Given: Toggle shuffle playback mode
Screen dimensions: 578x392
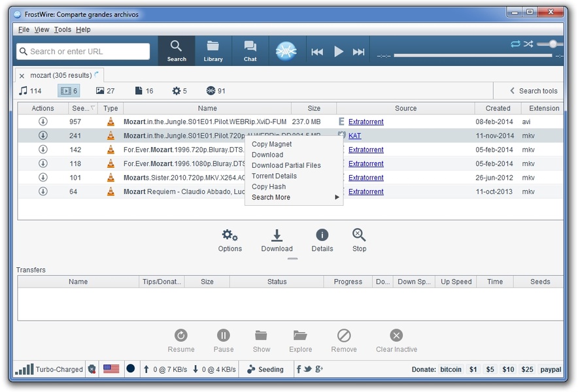Looking at the screenshot, I should (x=528, y=44).
